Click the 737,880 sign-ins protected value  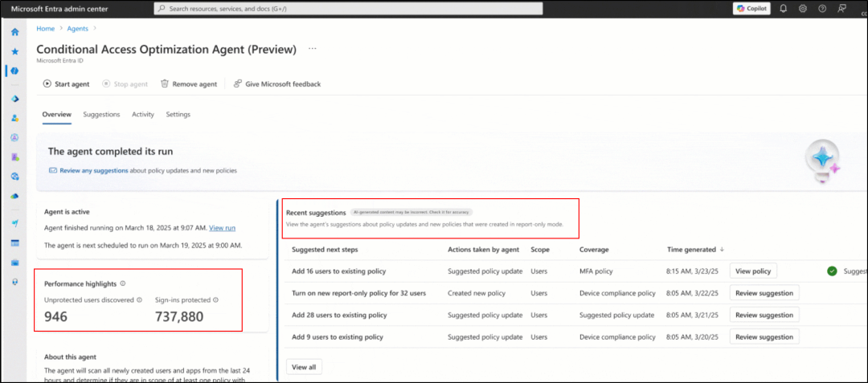click(x=178, y=316)
